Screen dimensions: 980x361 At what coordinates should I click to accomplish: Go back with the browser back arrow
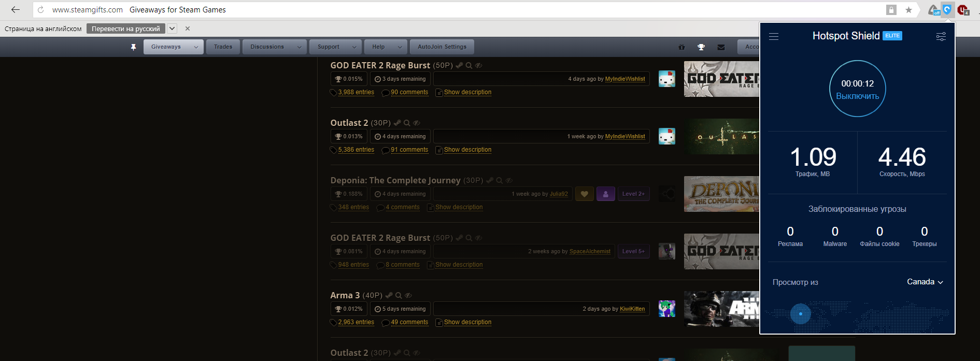pos(16,10)
